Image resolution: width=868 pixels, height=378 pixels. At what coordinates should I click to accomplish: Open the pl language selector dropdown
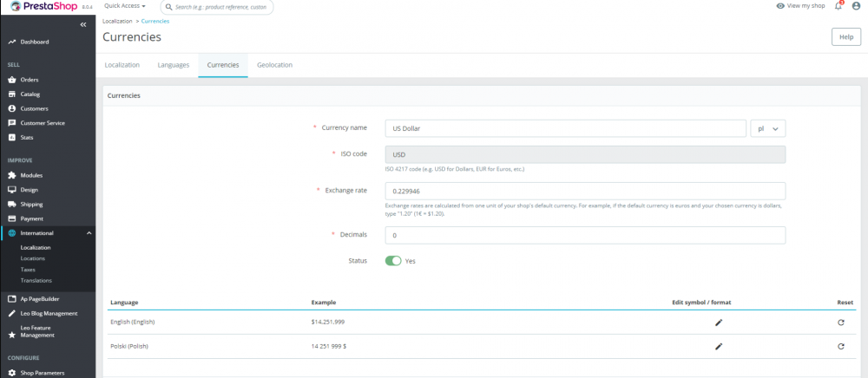768,128
